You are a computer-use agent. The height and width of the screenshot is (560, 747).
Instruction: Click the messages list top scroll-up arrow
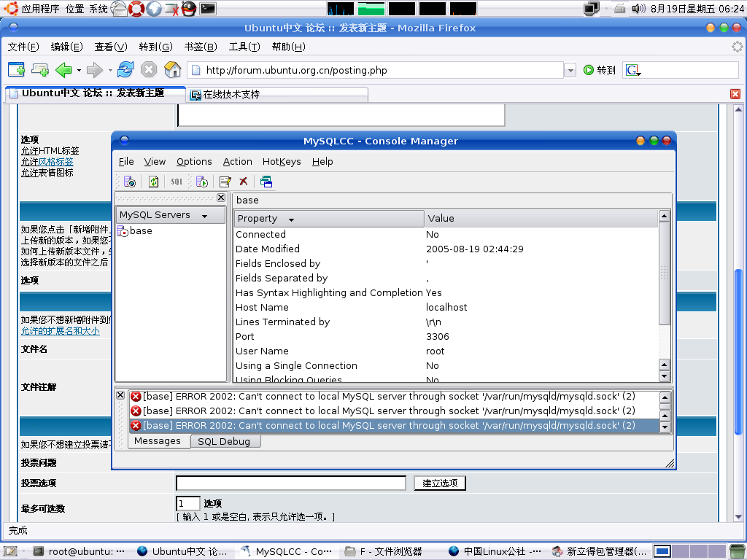665,397
